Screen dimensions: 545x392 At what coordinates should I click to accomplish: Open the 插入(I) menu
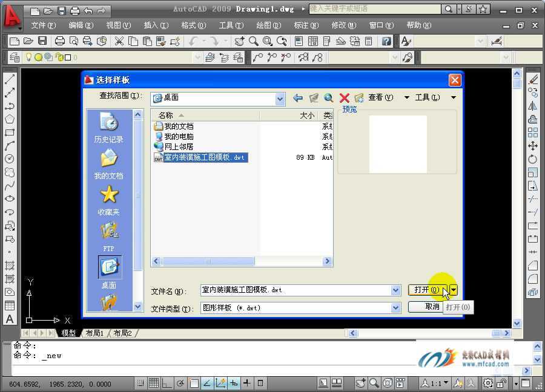156,25
